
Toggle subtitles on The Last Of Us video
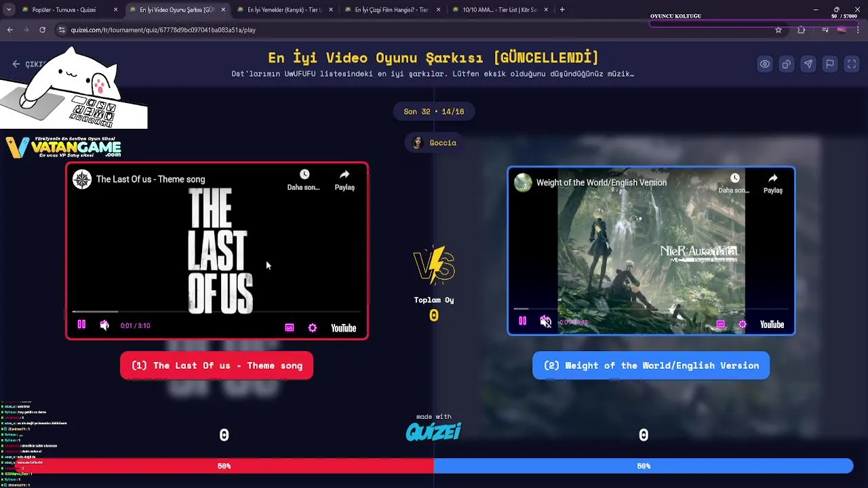pos(290,328)
